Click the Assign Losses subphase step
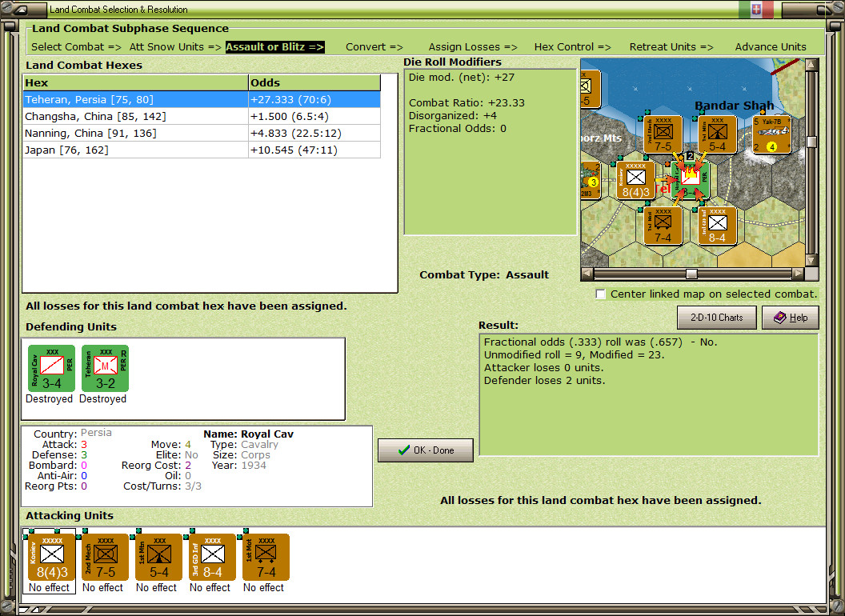Image resolution: width=845 pixels, height=616 pixels. point(473,47)
